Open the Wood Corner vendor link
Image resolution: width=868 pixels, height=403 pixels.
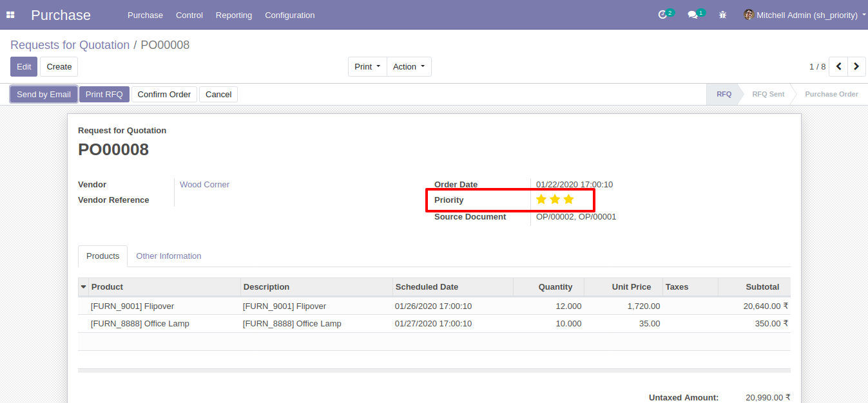tap(205, 185)
